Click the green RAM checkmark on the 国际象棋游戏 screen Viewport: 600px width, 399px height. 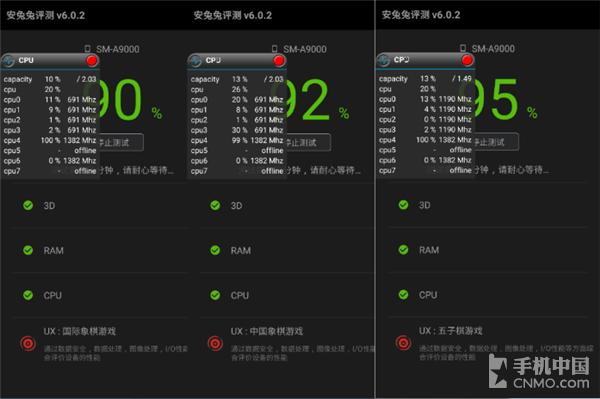coord(28,250)
